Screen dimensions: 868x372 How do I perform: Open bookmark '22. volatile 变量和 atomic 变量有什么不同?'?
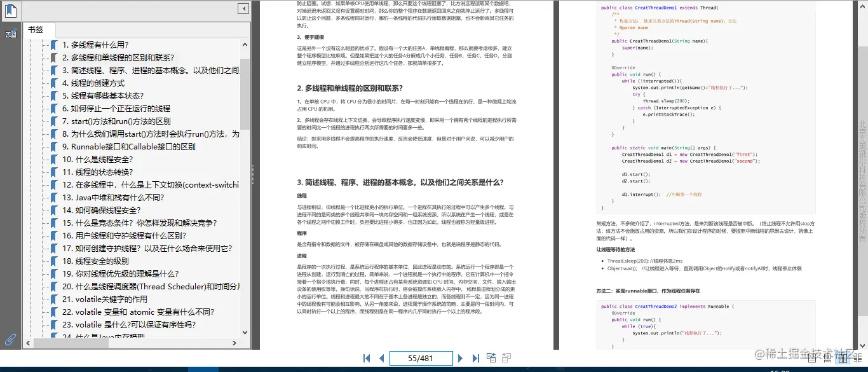(x=138, y=312)
